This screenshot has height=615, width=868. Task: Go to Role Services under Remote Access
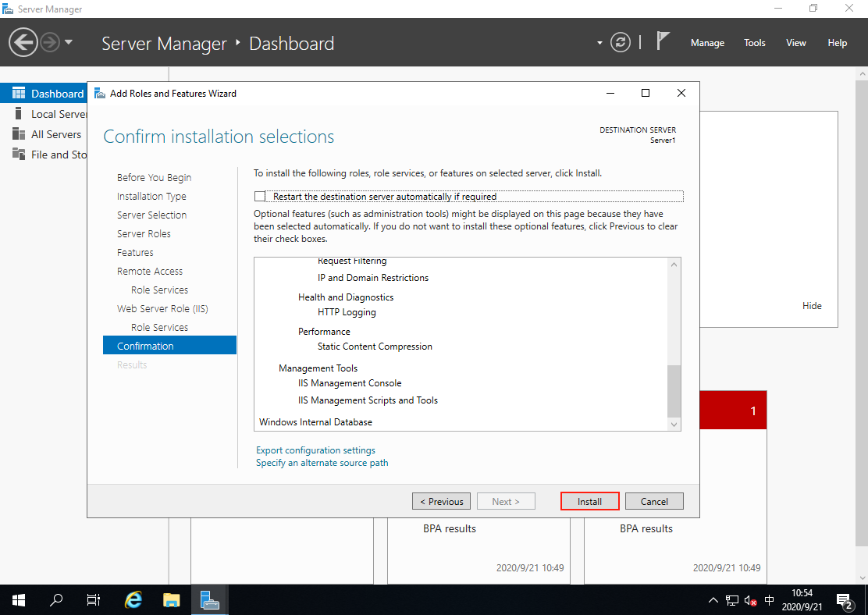(x=159, y=290)
